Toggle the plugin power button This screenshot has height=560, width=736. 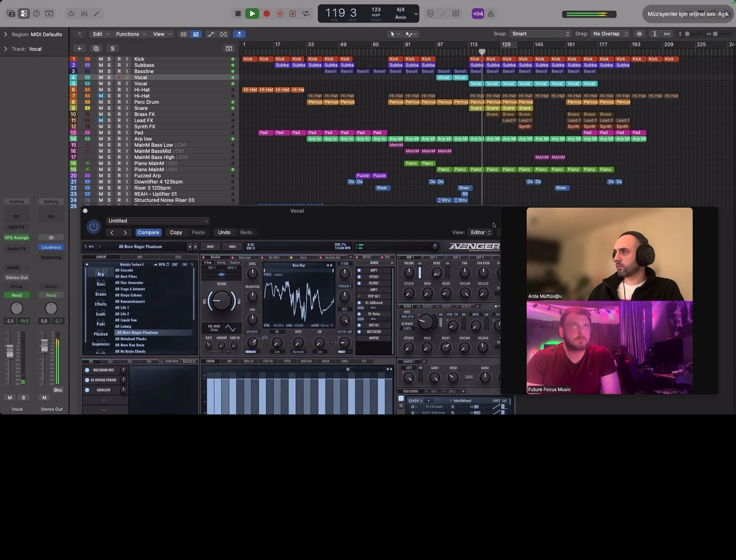[94, 227]
